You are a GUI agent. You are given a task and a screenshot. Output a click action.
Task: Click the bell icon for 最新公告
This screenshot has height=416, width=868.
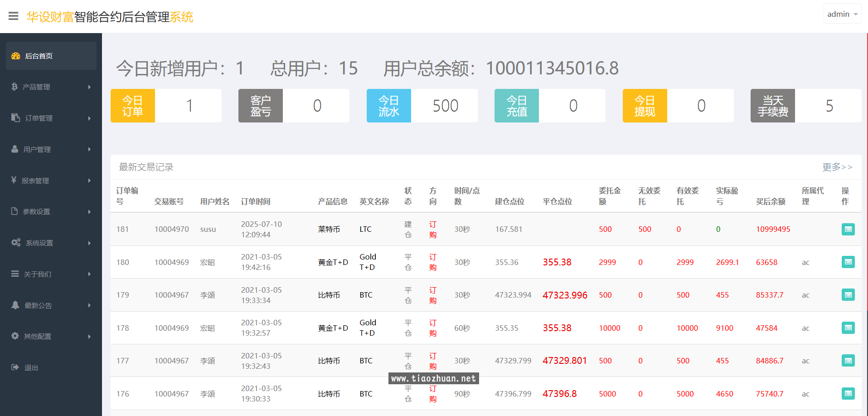(15, 305)
